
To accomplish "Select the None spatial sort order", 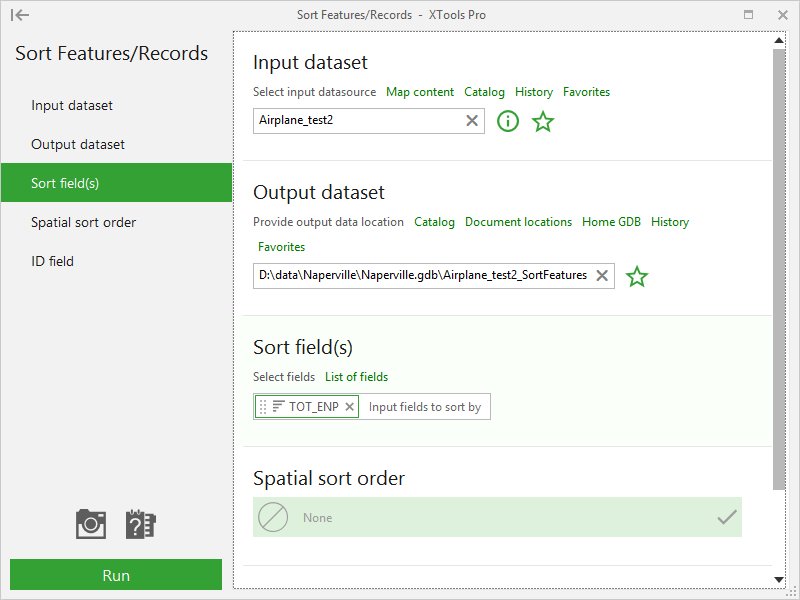I will click(497, 518).
